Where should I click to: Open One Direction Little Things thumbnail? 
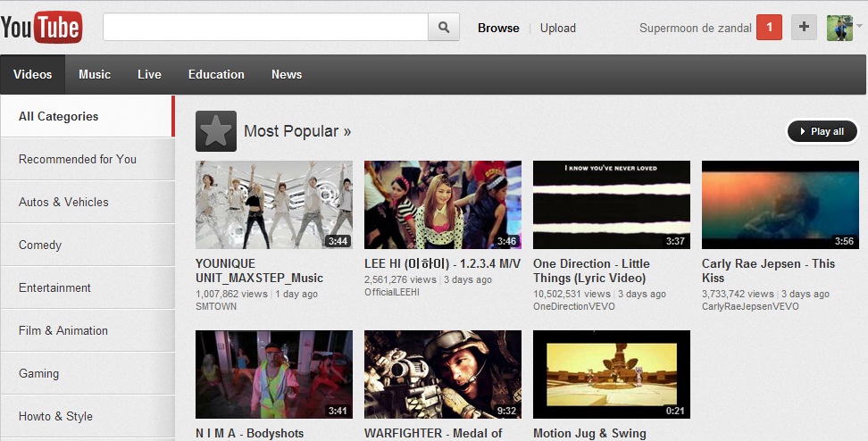coord(612,204)
